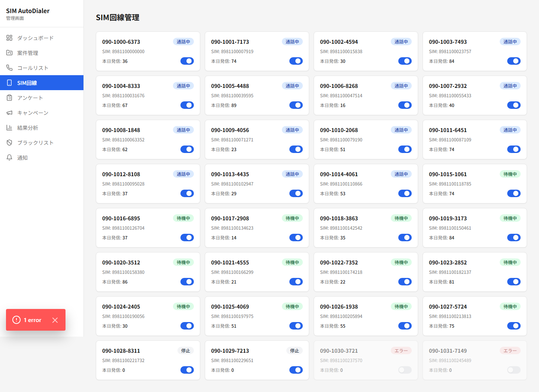Click phone number 090-1019-3173
The image size is (539, 392).
coord(448,218)
